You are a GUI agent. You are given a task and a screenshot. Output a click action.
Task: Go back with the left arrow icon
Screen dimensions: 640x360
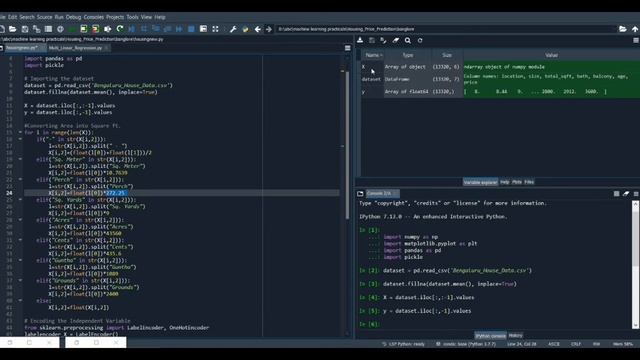pos(258,29)
